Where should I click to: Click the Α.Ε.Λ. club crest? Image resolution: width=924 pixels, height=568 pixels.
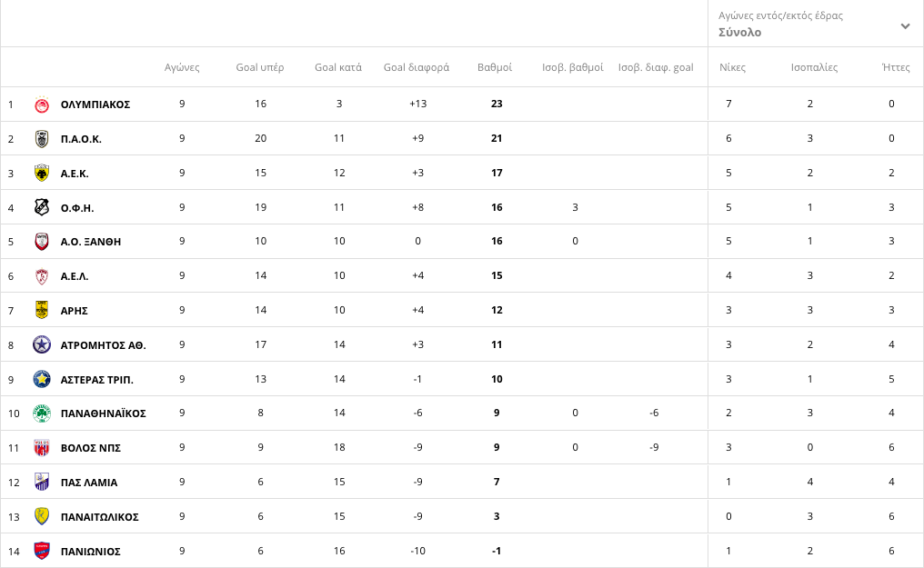pos(41,276)
